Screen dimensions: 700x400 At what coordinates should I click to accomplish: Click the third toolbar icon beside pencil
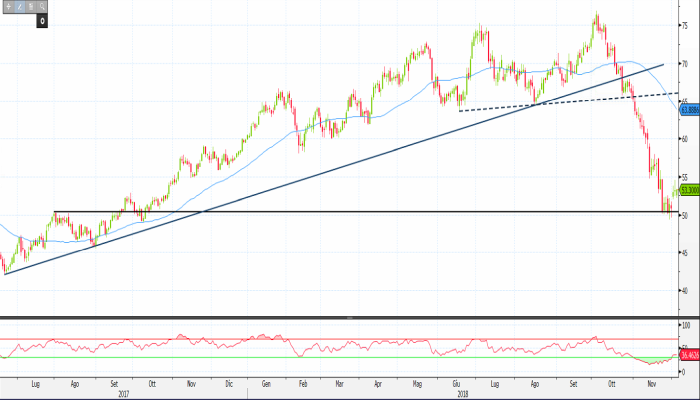tap(31, 6)
